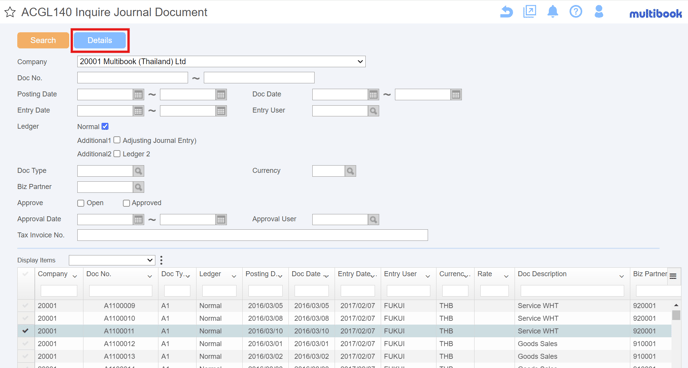
Task: Check the Additional1 Adjusting Journal Entry checkbox
Action: coord(117,140)
